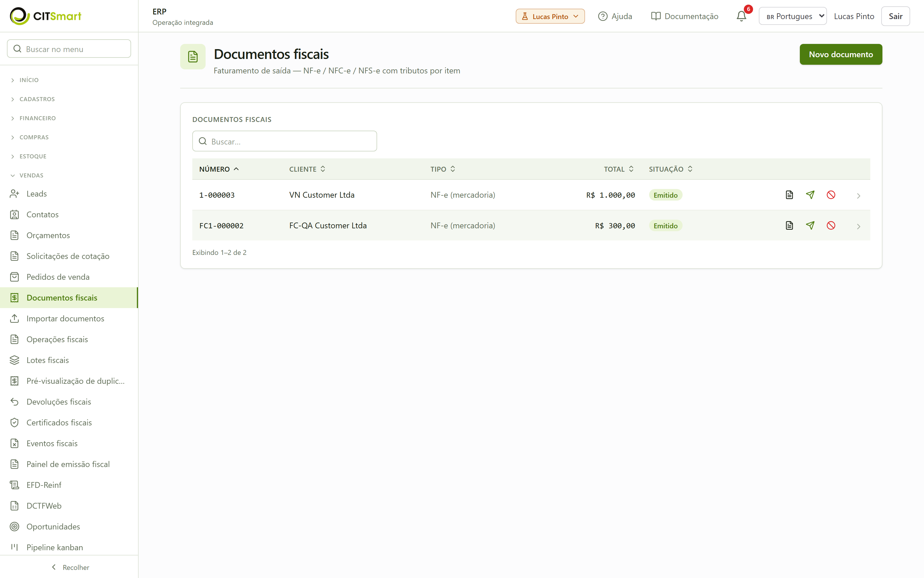Open Operações fiscais menu item
The width and height of the screenshot is (924, 578).
(x=69, y=340)
